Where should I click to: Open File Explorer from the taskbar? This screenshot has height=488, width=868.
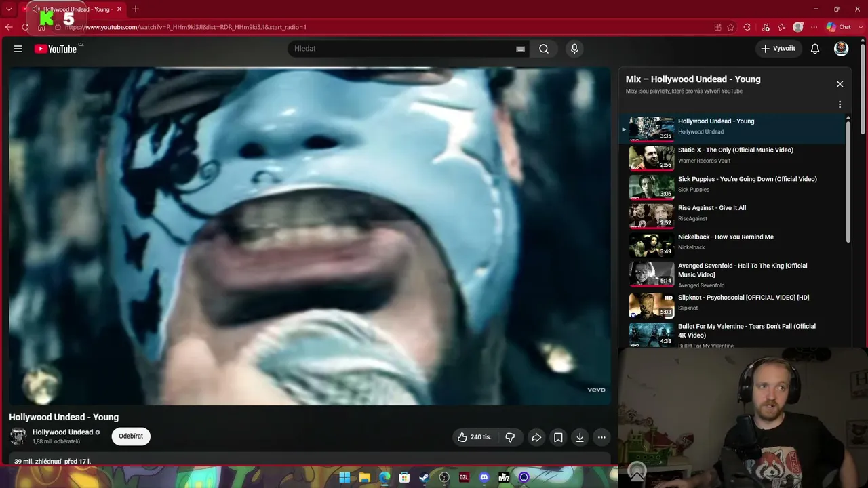(364, 478)
